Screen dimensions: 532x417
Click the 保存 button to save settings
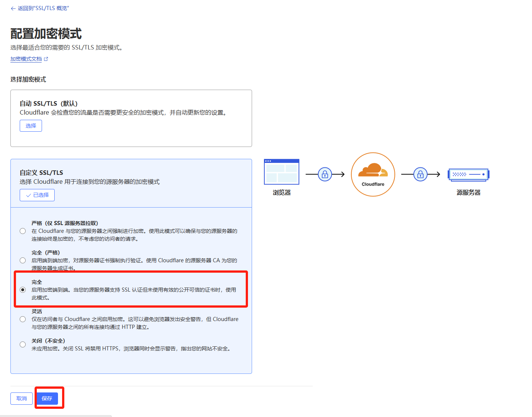pyautogui.click(x=47, y=398)
